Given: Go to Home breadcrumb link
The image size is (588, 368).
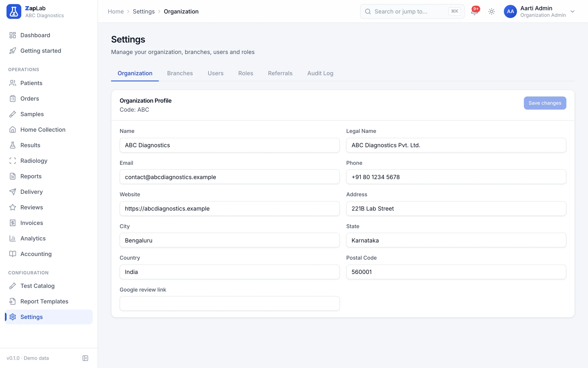Looking at the screenshot, I should coord(116,12).
